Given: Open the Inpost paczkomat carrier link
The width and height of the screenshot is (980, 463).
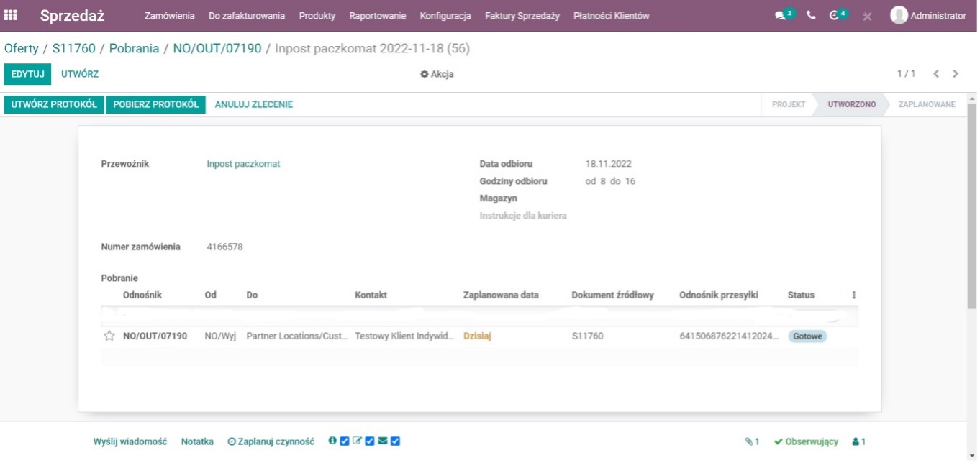Looking at the screenshot, I should [x=243, y=164].
